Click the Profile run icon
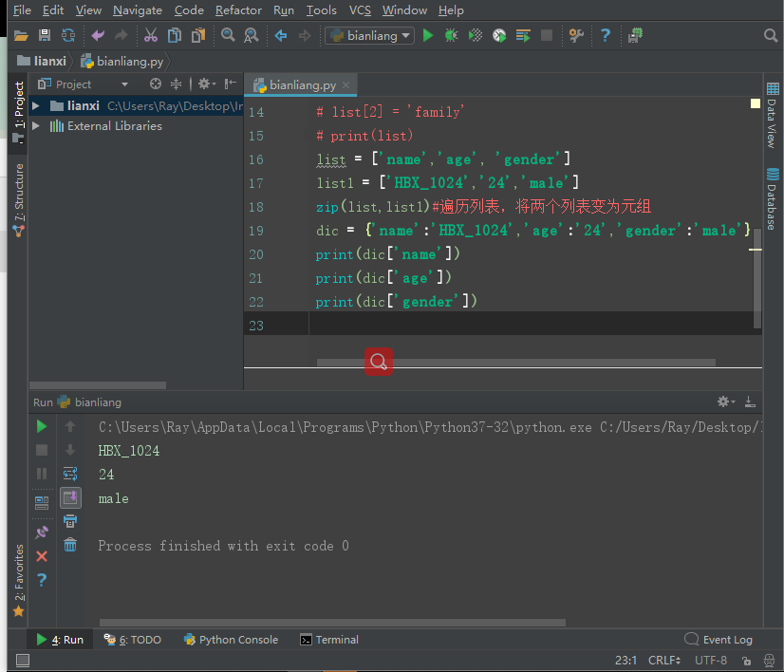The width and height of the screenshot is (784, 672). pos(499,35)
